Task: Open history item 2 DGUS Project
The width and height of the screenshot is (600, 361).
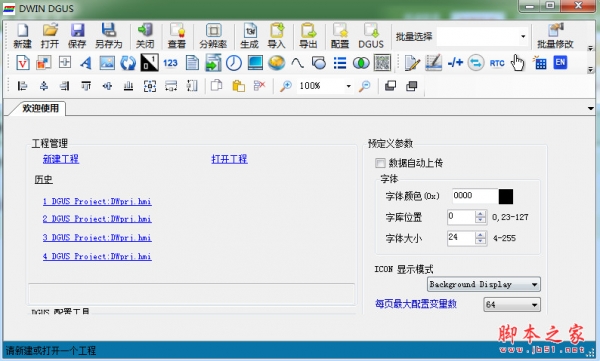Action: [x=97, y=219]
